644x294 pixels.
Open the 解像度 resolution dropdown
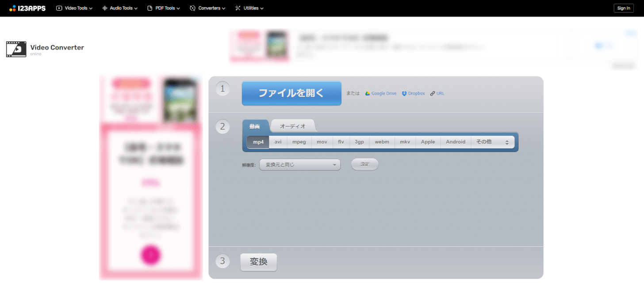pyautogui.click(x=300, y=165)
